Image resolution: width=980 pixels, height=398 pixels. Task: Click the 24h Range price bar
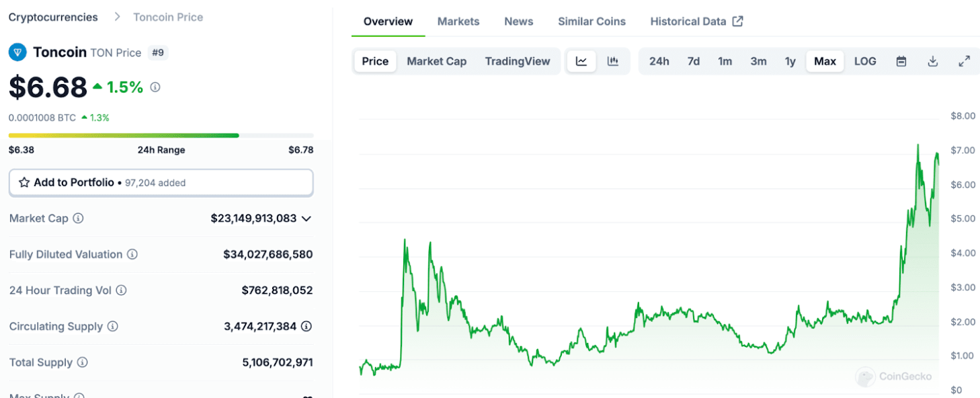tap(161, 135)
